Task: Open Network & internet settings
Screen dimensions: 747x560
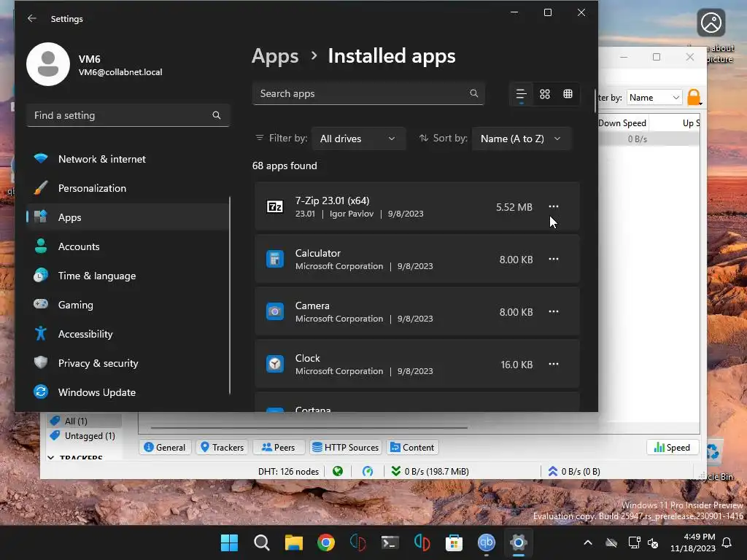Action: 128,159
